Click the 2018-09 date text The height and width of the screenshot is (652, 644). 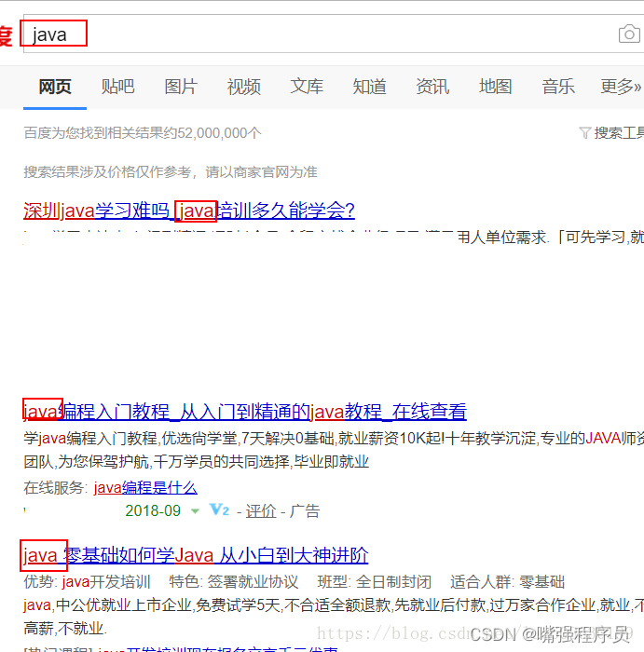pyautogui.click(x=153, y=511)
